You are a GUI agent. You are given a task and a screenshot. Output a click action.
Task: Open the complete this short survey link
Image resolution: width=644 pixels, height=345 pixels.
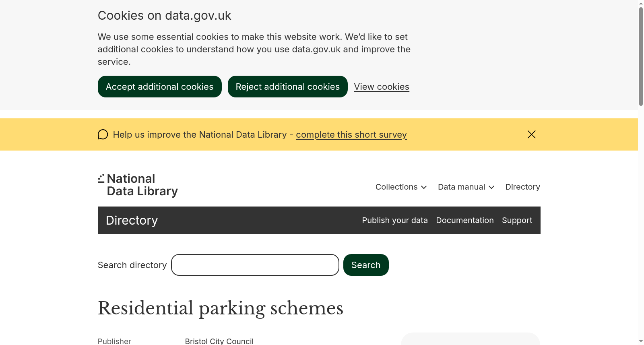click(x=351, y=134)
